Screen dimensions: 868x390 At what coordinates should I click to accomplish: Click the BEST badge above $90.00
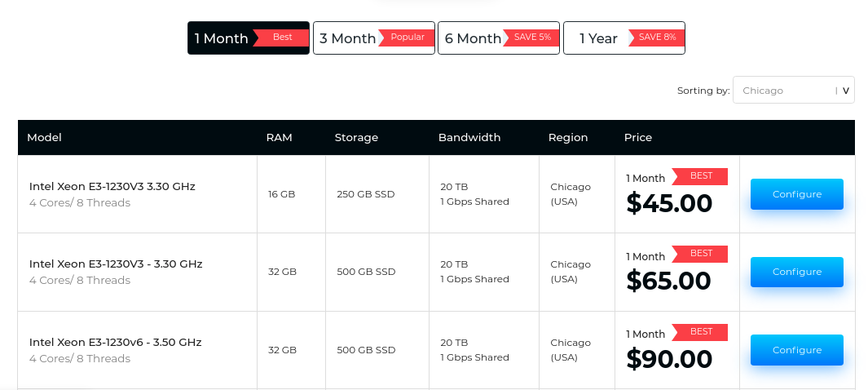[x=700, y=332]
